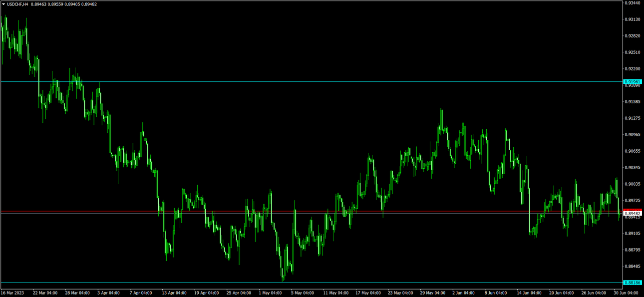Click the 0.91585 price scale label
Viewport: 644px width, 297px height.
point(633,102)
